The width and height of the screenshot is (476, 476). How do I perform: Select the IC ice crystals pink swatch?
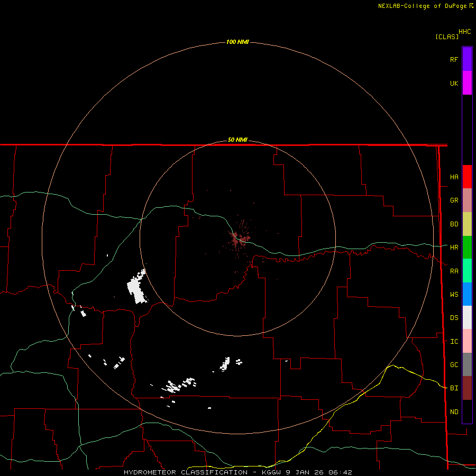click(467, 341)
